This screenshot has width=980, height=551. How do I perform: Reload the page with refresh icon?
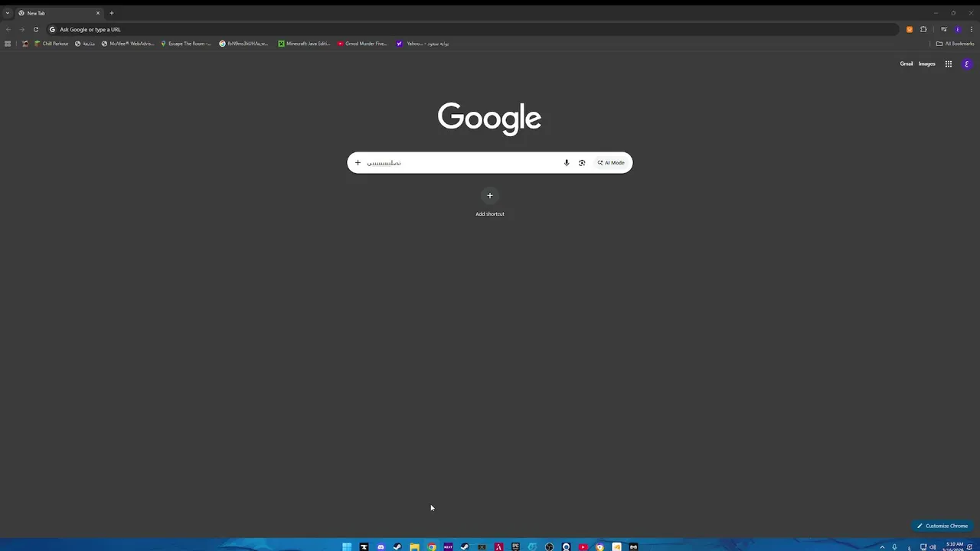(35, 29)
